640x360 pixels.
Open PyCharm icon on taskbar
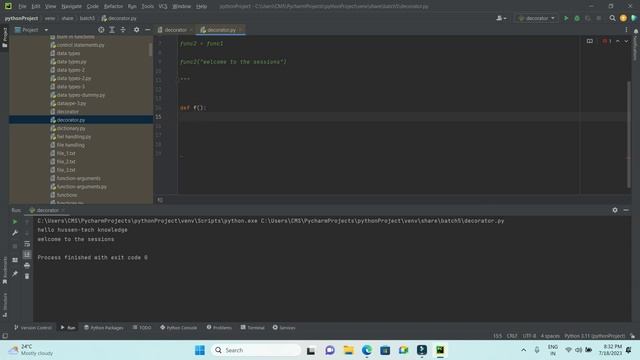tap(440, 350)
